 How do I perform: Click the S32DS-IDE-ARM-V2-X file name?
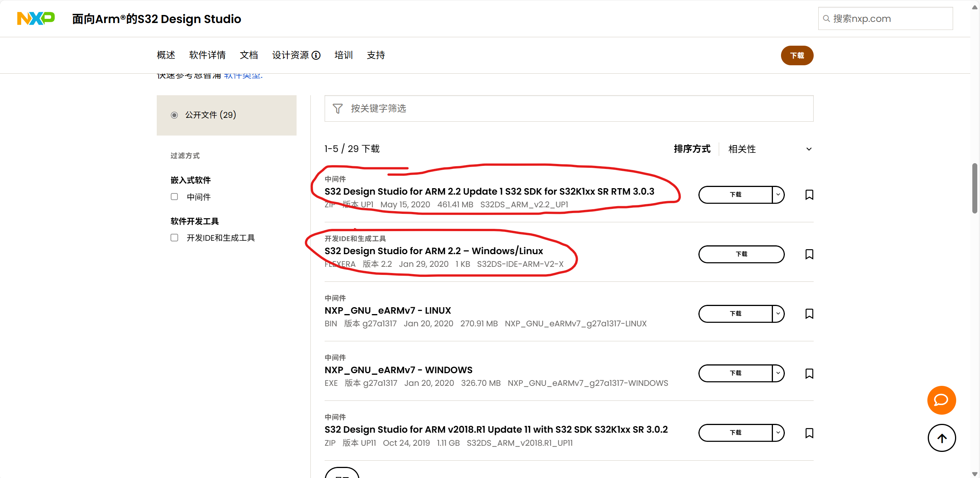(x=520, y=264)
